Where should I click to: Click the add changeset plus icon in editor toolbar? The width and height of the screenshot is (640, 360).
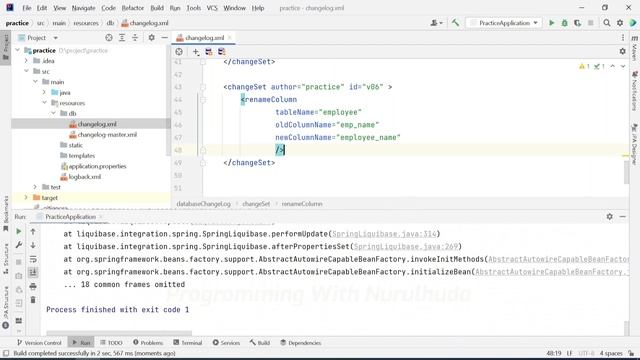[196, 51]
